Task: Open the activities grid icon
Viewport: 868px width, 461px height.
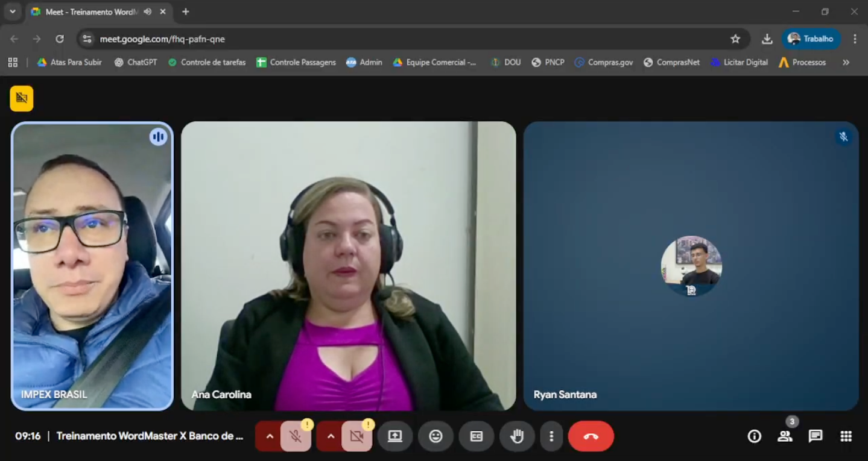Action: tap(846, 436)
